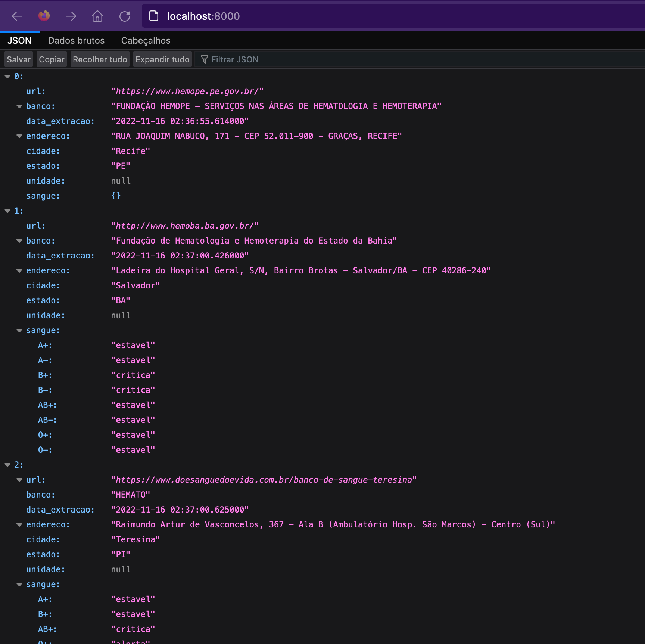Collapse endereco with Ladeira do Hospital Geral
645x644 pixels.
tap(19, 270)
